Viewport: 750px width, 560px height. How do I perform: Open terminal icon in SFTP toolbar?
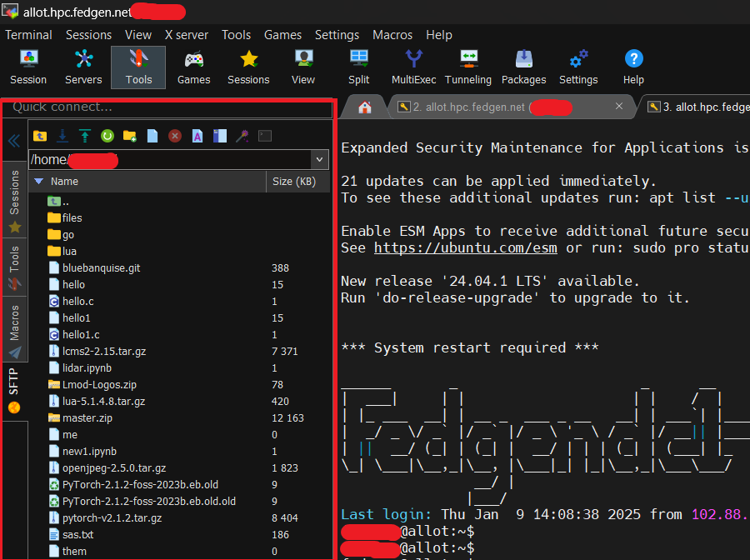pyautogui.click(x=265, y=136)
